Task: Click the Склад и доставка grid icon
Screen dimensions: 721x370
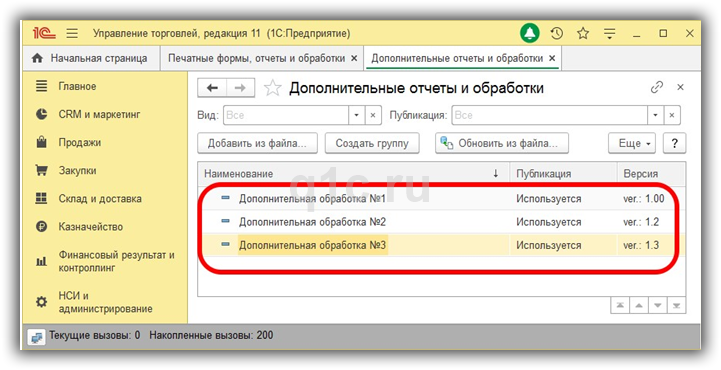Action: pyautogui.click(x=41, y=199)
